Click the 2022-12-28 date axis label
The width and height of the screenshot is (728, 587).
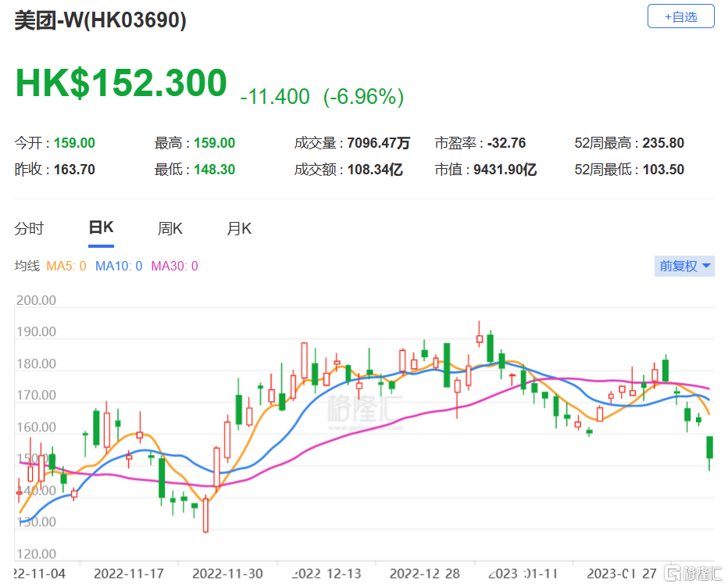click(x=425, y=574)
